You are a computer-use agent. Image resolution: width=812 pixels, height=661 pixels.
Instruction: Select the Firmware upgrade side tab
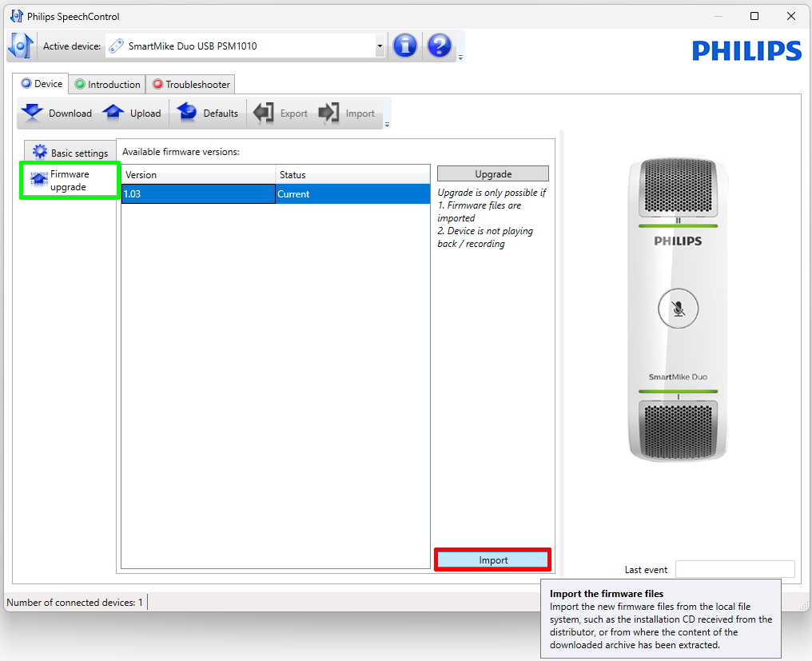tap(70, 181)
